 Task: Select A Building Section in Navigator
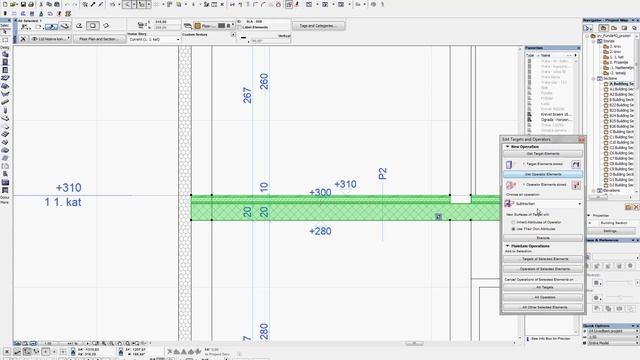click(620, 84)
